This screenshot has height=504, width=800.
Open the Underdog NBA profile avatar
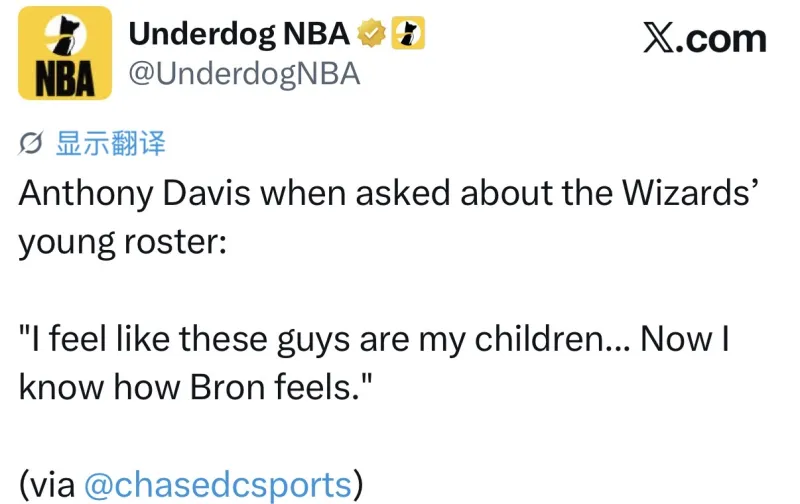coord(65,54)
